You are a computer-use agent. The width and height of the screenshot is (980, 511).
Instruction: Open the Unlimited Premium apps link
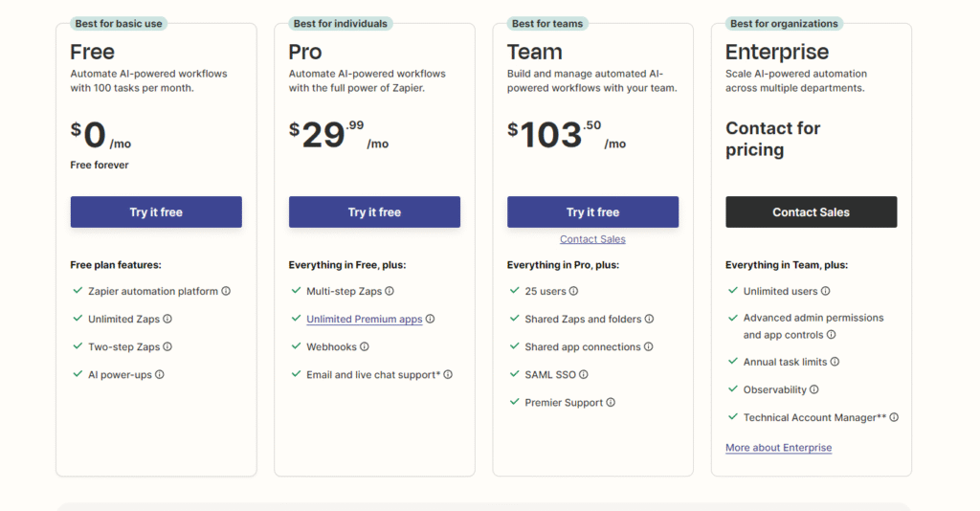(365, 320)
